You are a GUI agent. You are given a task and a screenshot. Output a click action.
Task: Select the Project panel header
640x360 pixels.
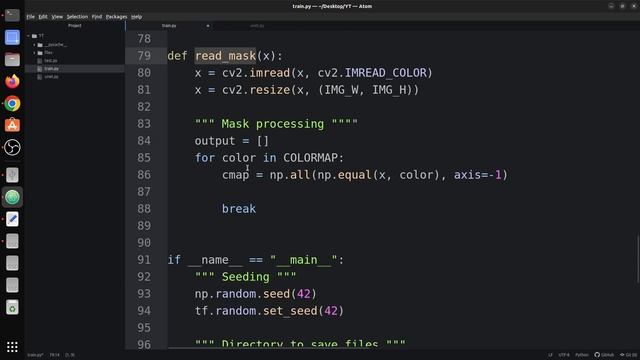pyautogui.click(x=75, y=26)
